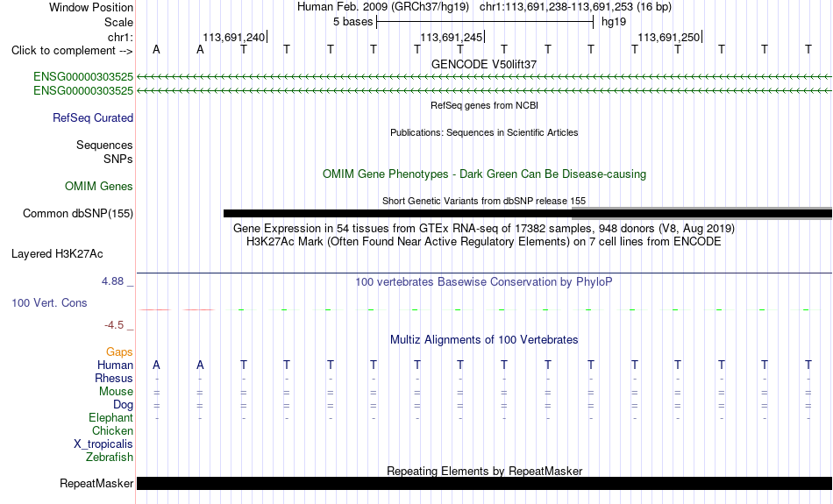Click the Scale label
The height and width of the screenshot is (504, 833).
coord(118,22)
